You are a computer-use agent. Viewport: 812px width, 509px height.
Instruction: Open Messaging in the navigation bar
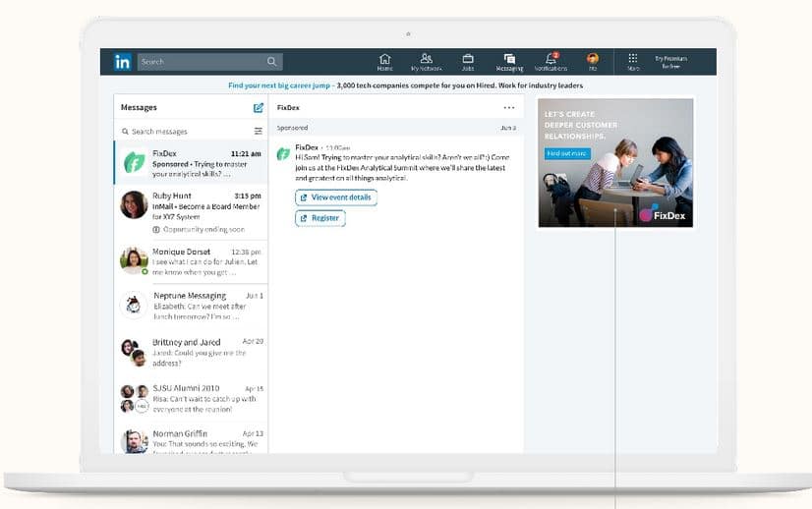click(x=509, y=62)
